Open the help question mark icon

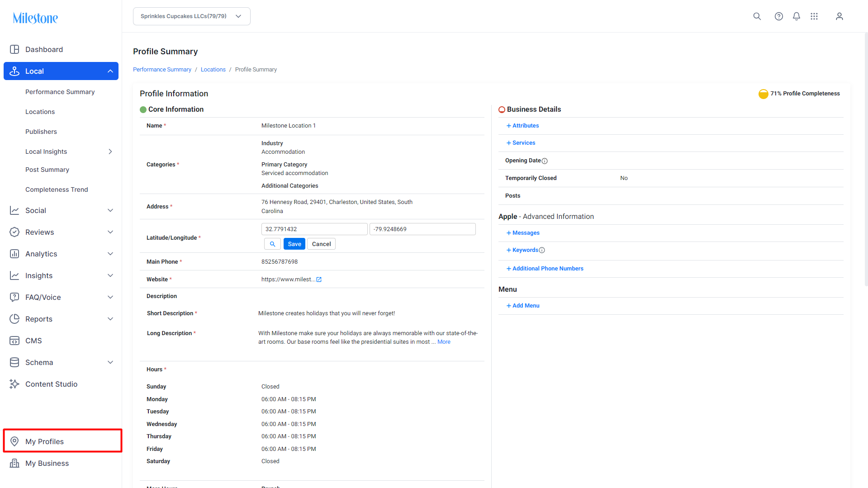(778, 16)
